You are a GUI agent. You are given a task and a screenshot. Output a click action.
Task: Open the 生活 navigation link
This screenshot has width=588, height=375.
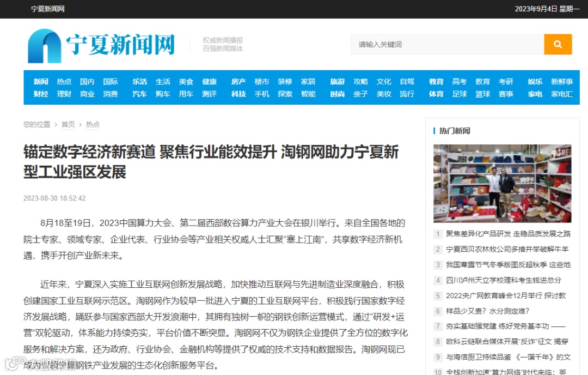click(x=163, y=81)
